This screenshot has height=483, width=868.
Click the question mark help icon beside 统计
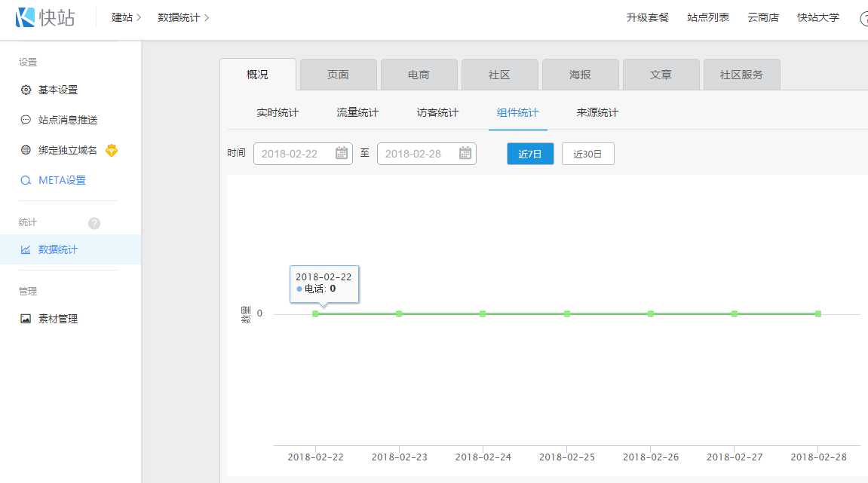tap(94, 223)
